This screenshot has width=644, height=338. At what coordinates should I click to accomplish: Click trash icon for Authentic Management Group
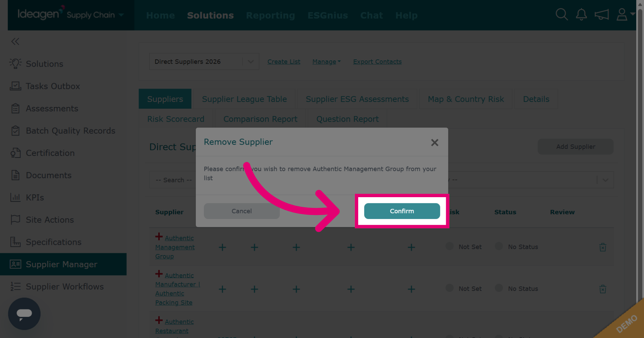(x=603, y=247)
